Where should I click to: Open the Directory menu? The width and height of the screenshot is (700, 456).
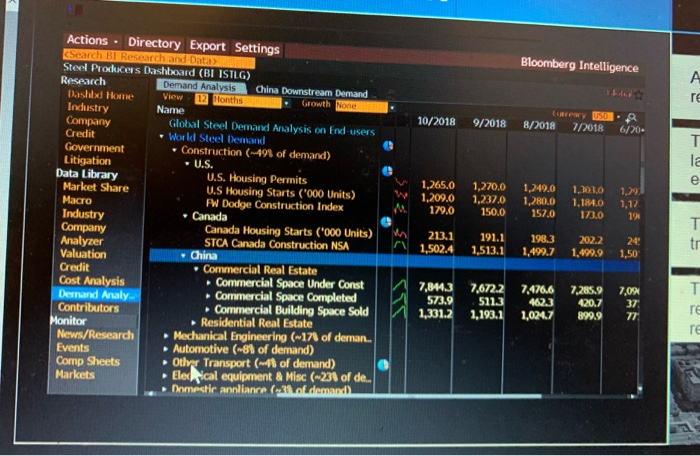click(154, 43)
